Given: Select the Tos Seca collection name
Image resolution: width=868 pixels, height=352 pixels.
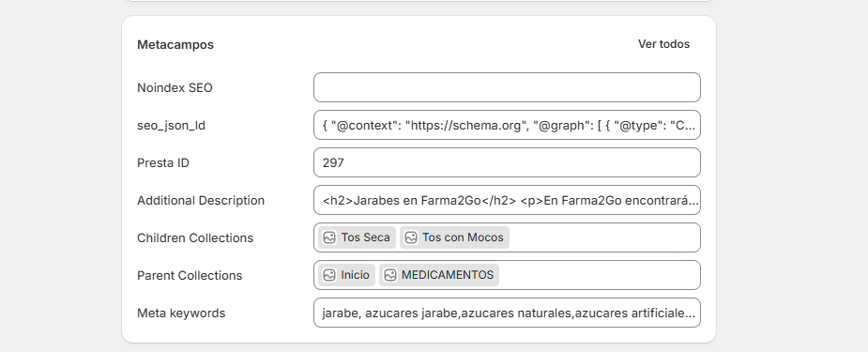Looking at the screenshot, I should (365, 237).
